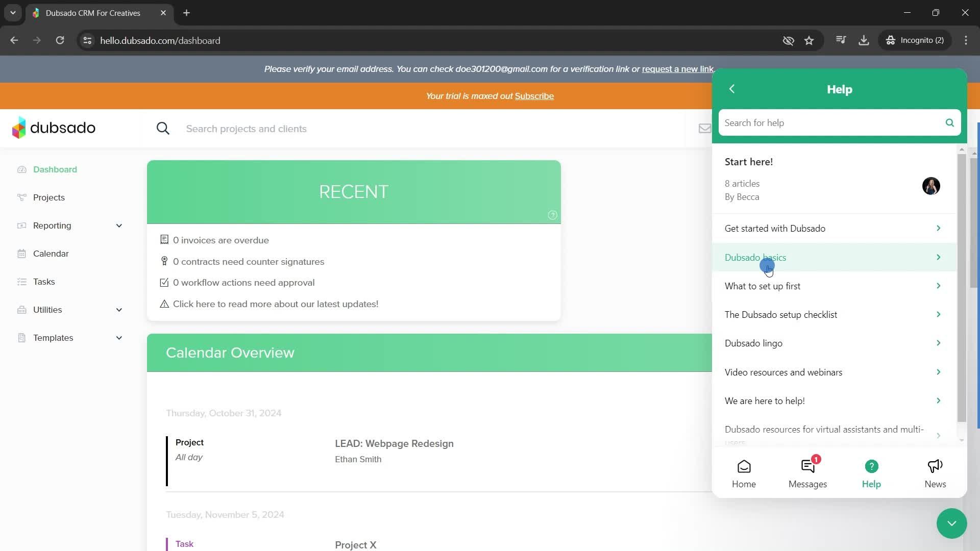Screen dimensions: 980x551
Task: Open browser downloads icon
Action: click(864, 40)
